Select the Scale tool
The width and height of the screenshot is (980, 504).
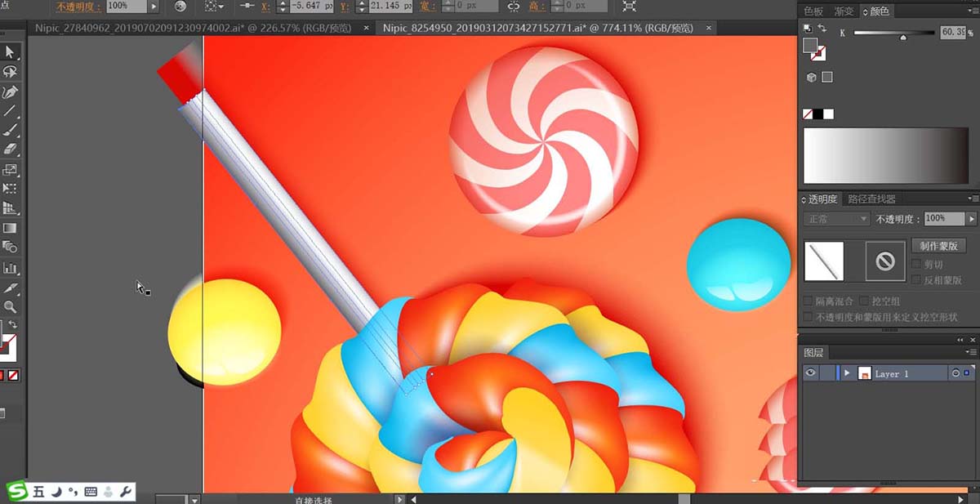[x=10, y=170]
